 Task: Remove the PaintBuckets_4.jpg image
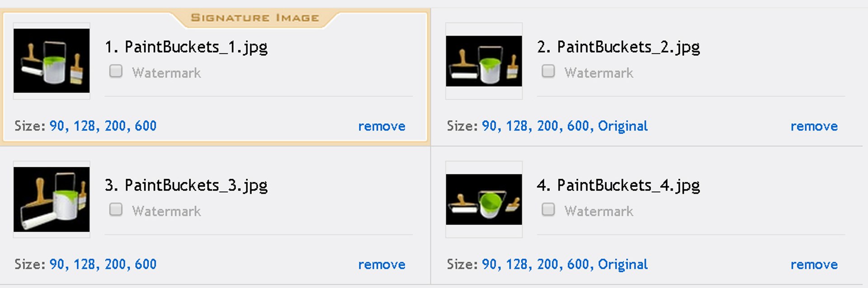814,264
